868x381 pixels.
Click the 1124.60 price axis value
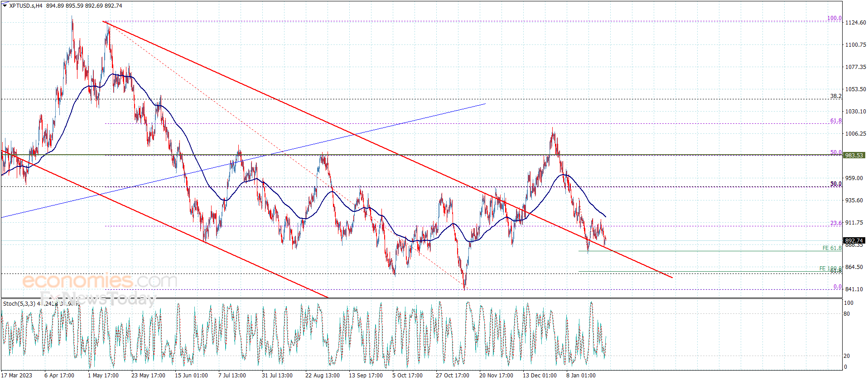click(855, 22)
